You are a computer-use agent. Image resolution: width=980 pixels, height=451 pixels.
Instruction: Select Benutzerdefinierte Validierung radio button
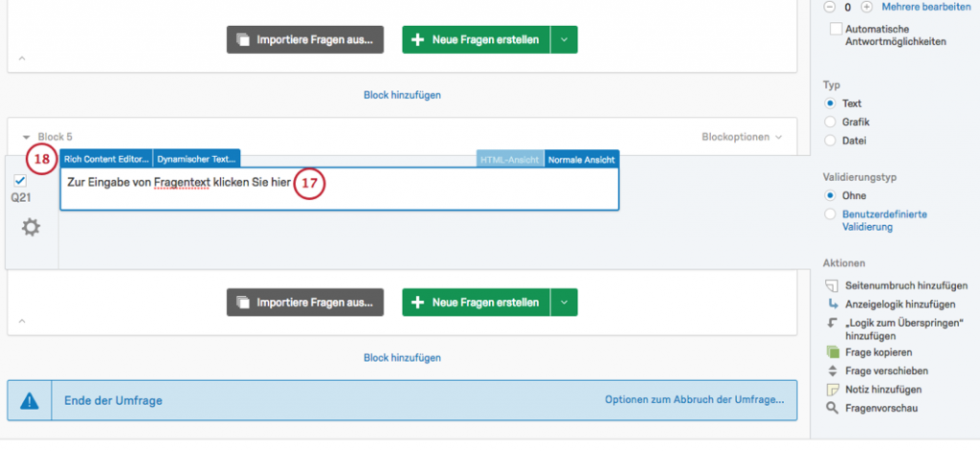pyautogui.click(x=831, y=214)
